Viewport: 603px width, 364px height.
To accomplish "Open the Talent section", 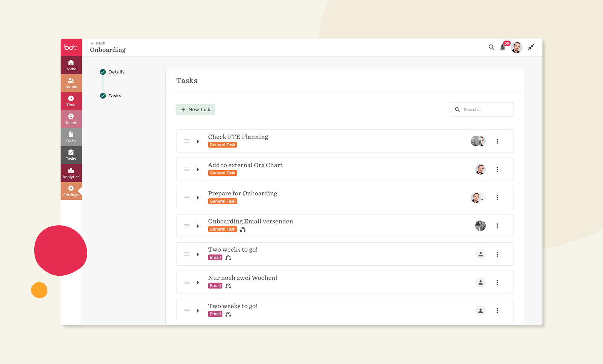I will [x=71, y=119].
